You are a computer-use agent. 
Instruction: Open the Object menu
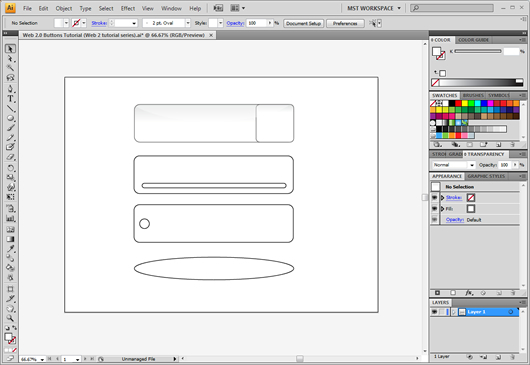pyautogui.click(x=64, y=8)
